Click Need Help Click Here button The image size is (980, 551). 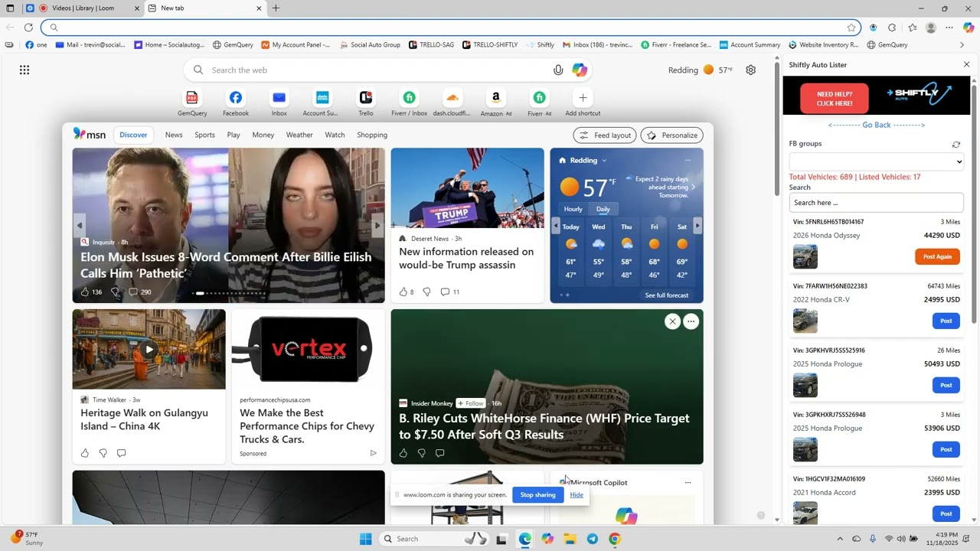(835, 99)
